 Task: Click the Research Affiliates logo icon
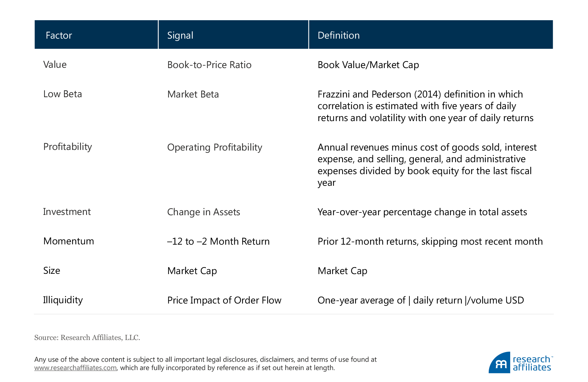coord(499,363)
